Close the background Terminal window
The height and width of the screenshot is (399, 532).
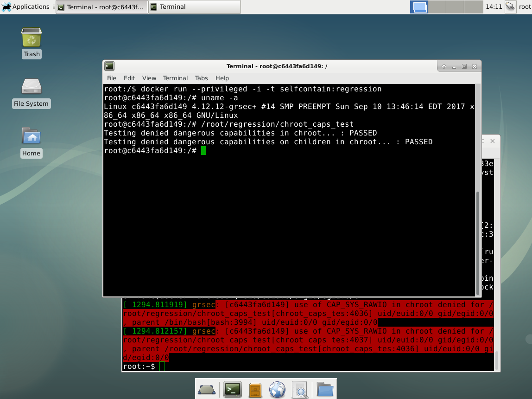[x=493, y=141]
